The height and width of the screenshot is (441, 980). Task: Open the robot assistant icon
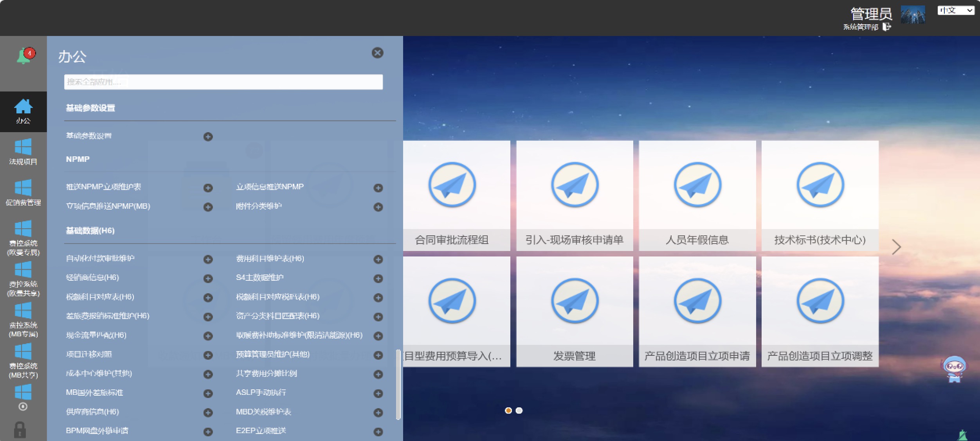tap(954, 369)
